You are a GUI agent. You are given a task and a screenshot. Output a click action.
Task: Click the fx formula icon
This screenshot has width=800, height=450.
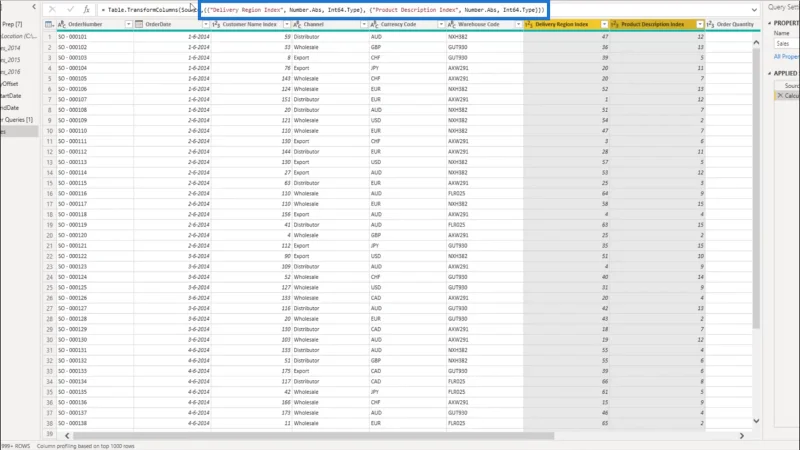(x=86, y=9)
